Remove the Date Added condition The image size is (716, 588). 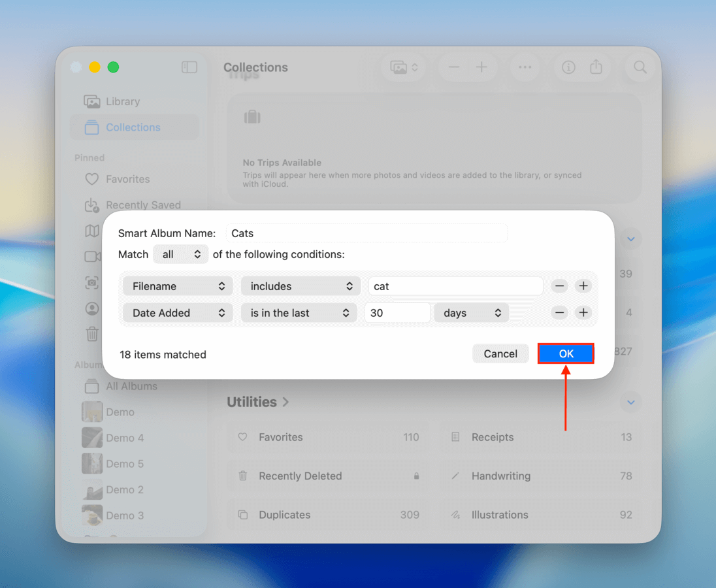tap(559, 312)
